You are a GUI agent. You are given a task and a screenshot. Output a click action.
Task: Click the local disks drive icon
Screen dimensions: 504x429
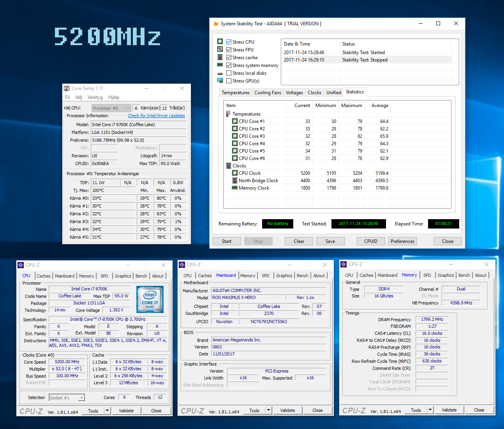(x=220, y=73)
